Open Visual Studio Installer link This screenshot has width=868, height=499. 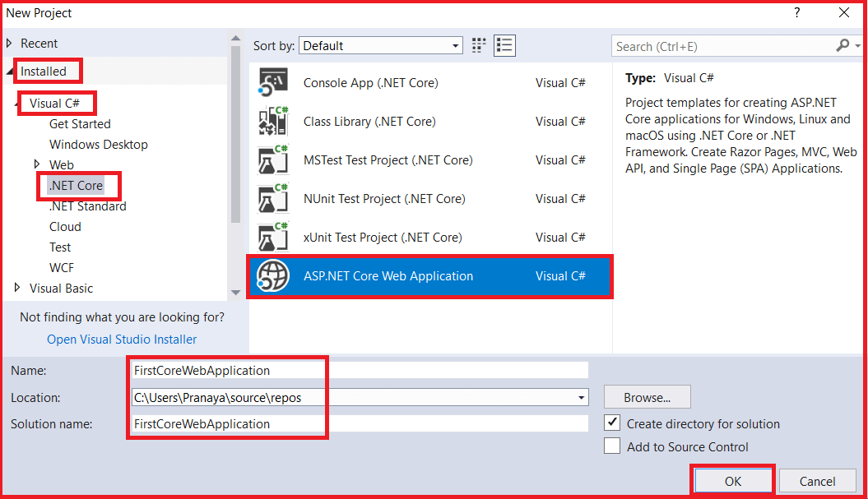coord(121,339)
